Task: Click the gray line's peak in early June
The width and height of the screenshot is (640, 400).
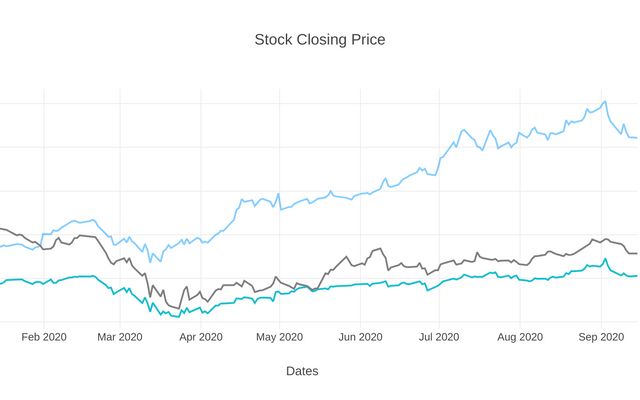Action: point(377,249)
